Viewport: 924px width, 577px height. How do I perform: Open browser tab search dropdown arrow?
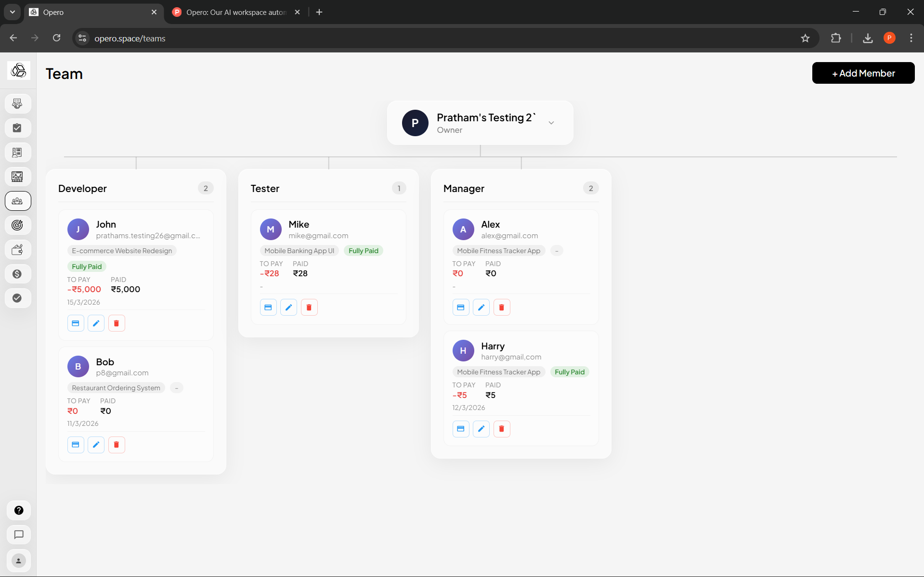pyautogui.click(x=13, y=12)
